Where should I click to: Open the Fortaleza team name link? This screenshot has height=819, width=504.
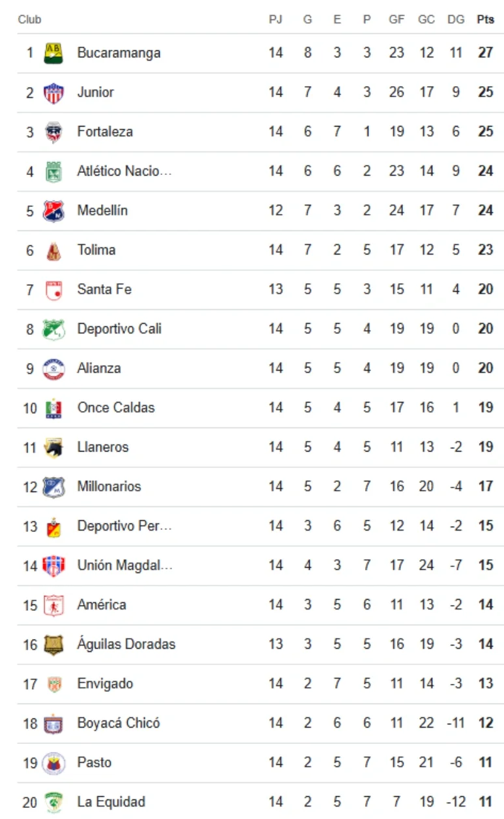click(105, 132)
